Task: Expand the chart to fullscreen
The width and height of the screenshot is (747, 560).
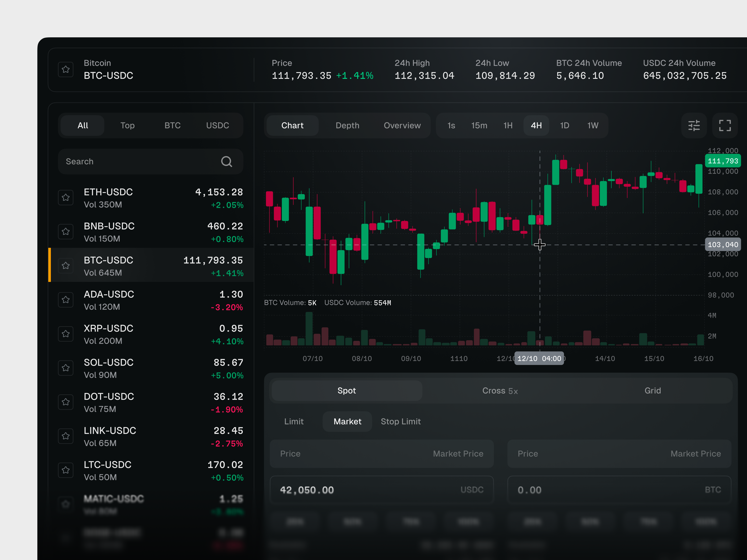Action: click(x=725, y=126)
